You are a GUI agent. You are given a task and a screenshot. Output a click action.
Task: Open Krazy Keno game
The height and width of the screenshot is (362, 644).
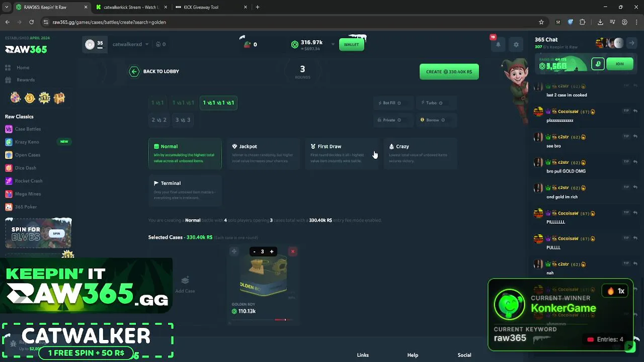[x=27, y=142]
